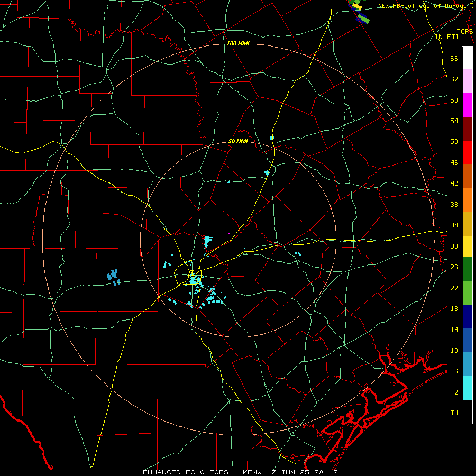Click the blue echo cluster west of the radar
476x476 pixels.
(113, 277)
